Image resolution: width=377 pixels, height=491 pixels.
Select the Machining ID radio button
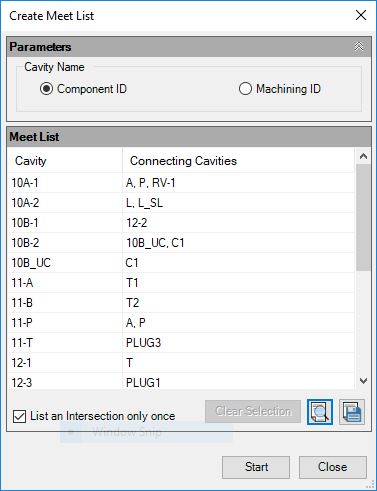[245, 89]
